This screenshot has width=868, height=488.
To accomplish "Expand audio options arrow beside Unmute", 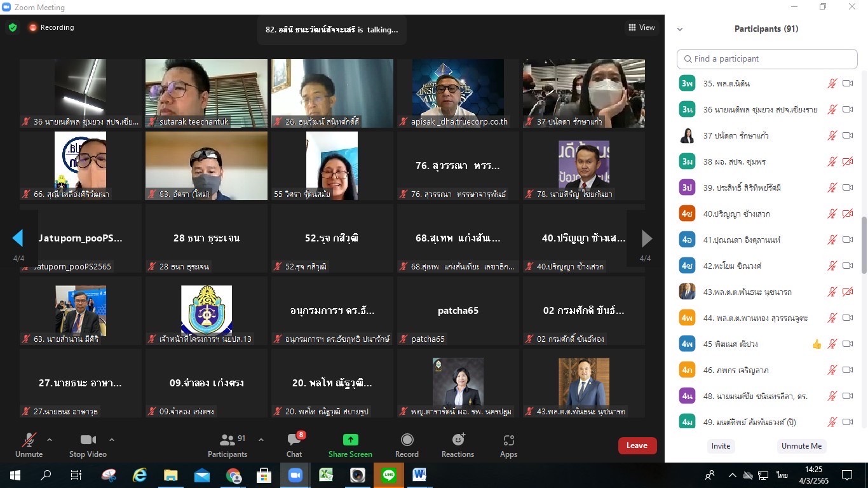I will click(x=50, y=440).
